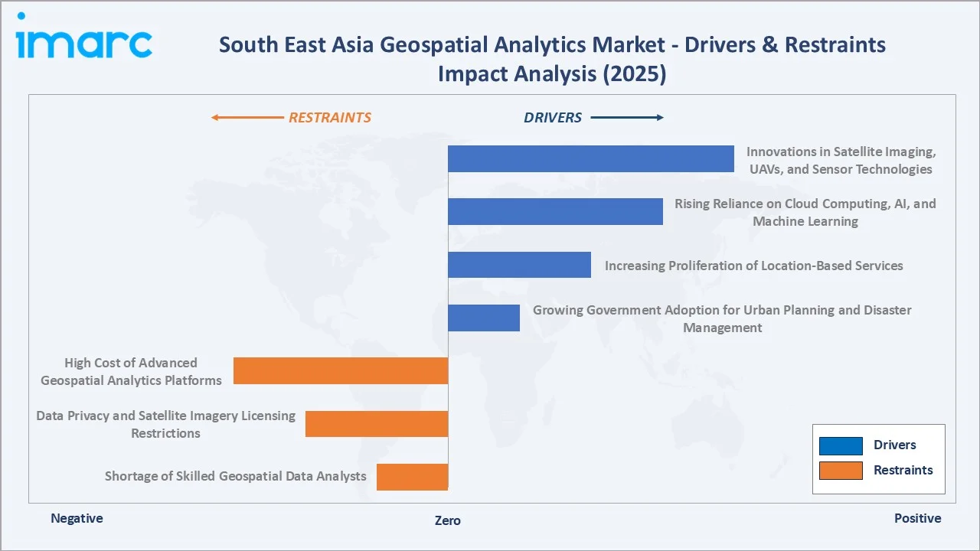Click the 'Restraints' legend text
The image size is (980, 551).
click(903, 471)
